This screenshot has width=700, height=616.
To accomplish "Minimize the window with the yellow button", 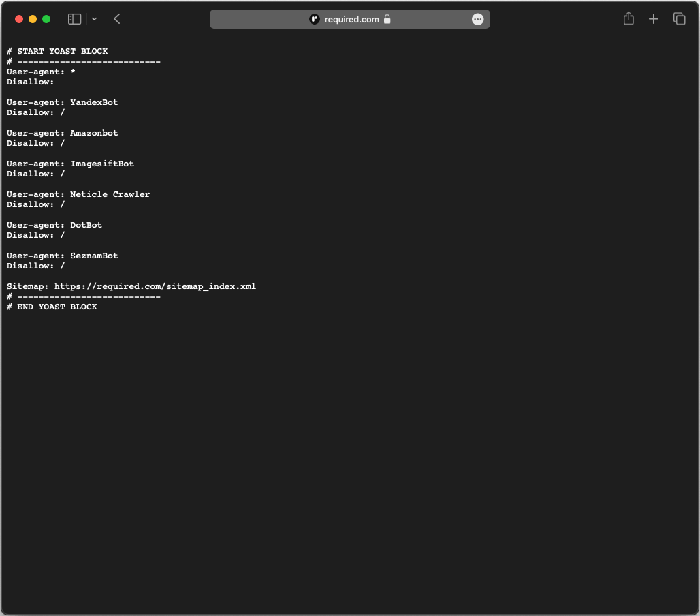I will (33, 19).
